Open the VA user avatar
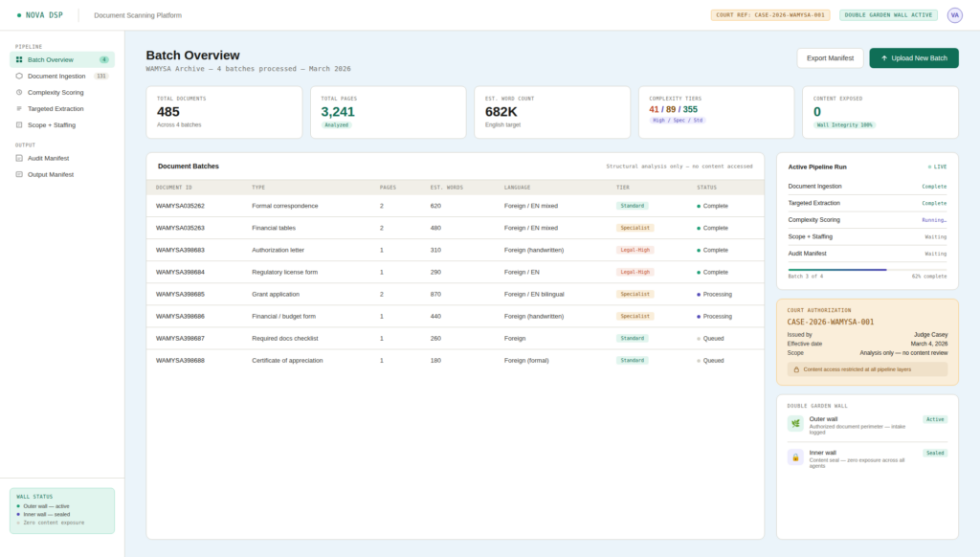Image resolution: width=980 pixels, height=557 pixels. pos(954,15)
